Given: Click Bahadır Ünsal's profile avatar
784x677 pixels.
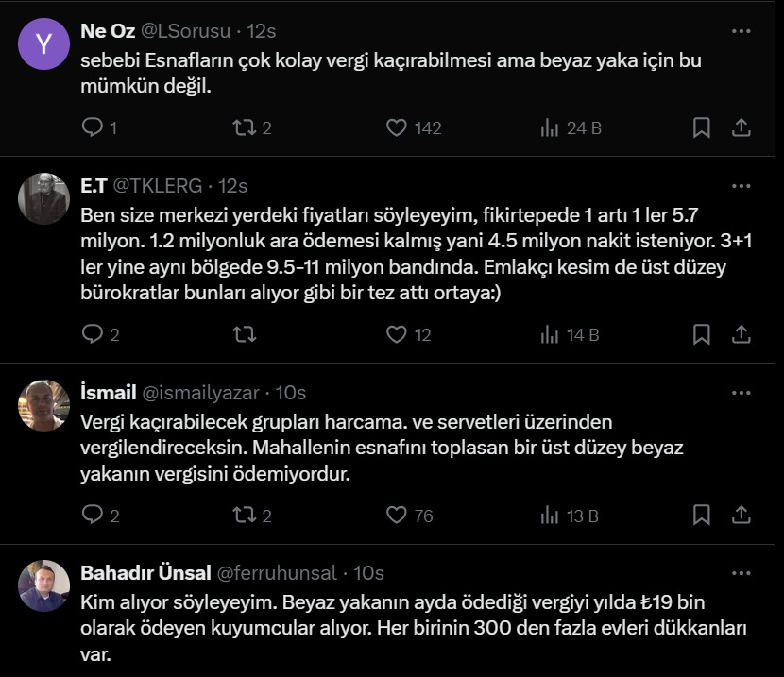Looking at the screenshot, I should (44, 585).
